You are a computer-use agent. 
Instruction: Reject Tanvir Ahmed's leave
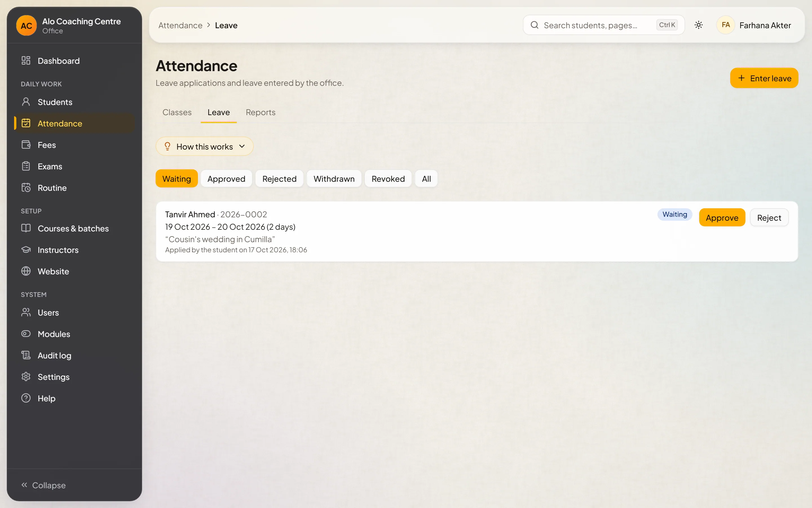(769, 217)
